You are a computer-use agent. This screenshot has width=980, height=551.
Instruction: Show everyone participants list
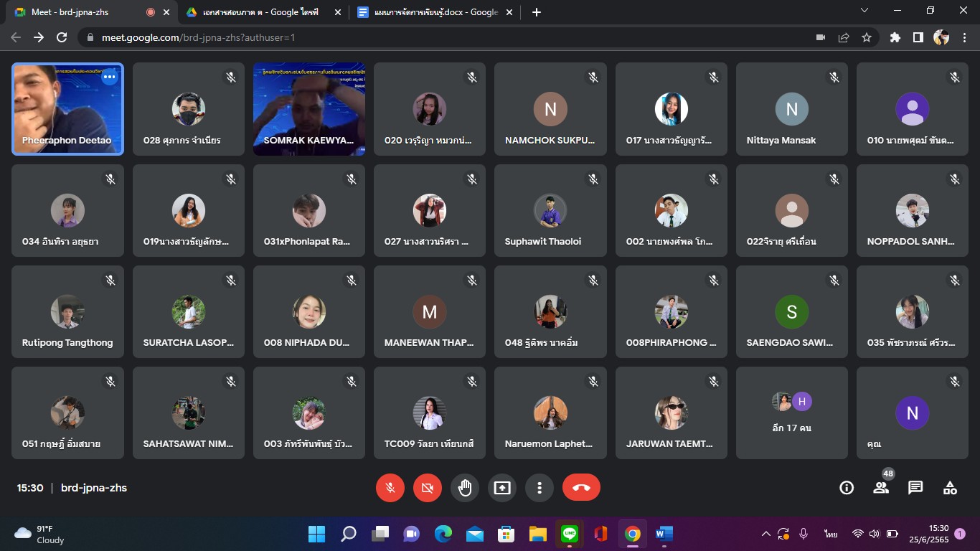point(881,488)
